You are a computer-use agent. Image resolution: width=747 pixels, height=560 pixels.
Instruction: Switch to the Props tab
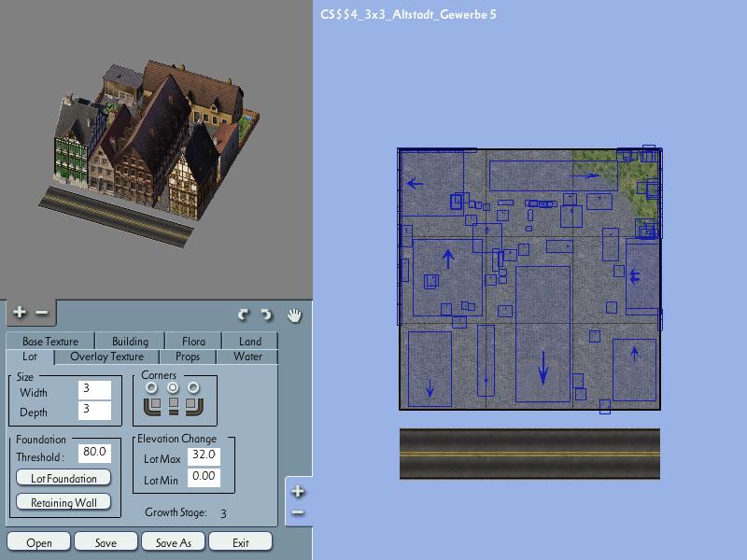188,357
